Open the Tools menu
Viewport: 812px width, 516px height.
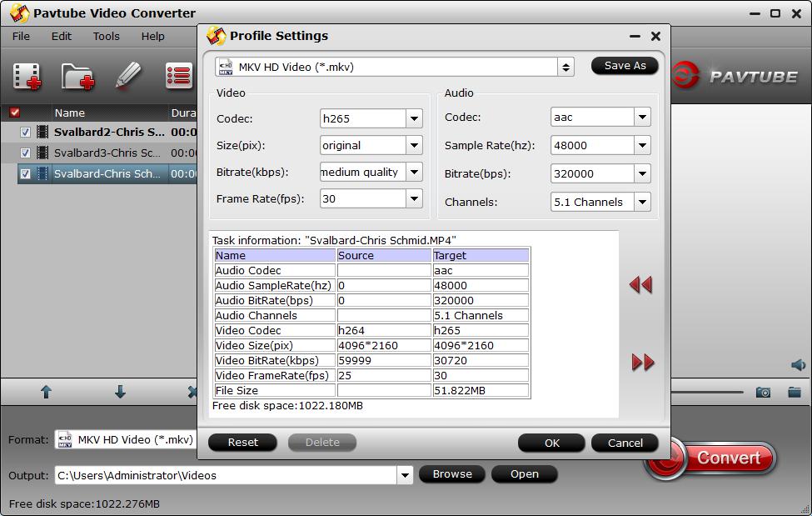point(106,37)
